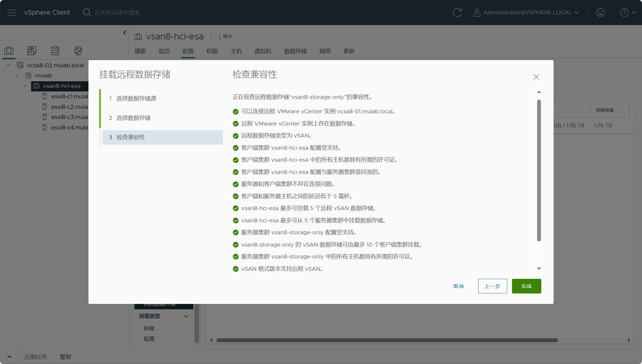Open the 警报 tab
Viewport: 642px width, 364px height.
(x=65, y=357)
